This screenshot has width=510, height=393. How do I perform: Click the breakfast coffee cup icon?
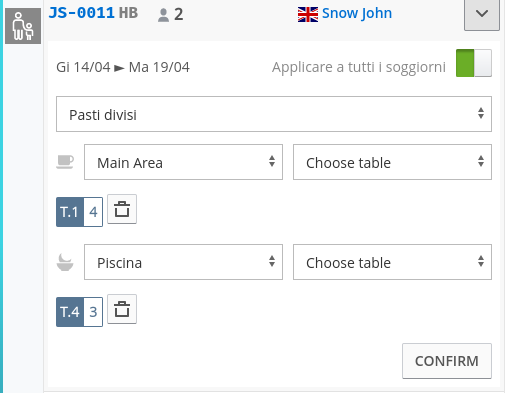coord(65,162)
